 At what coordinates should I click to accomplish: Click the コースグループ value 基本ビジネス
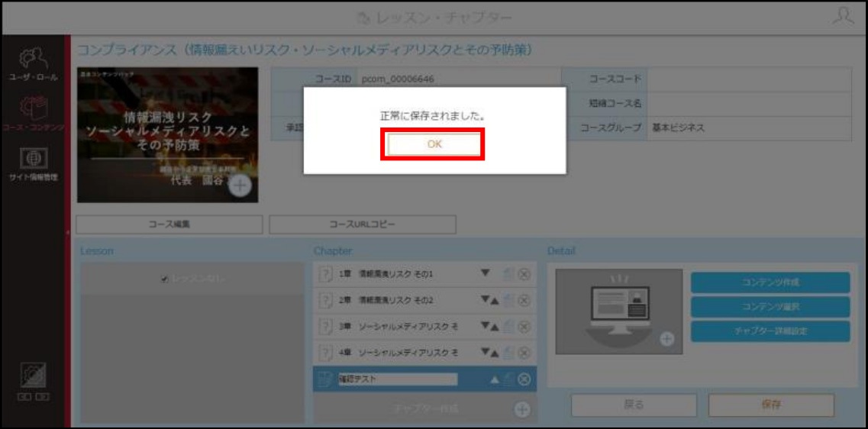tap(678, 128)
